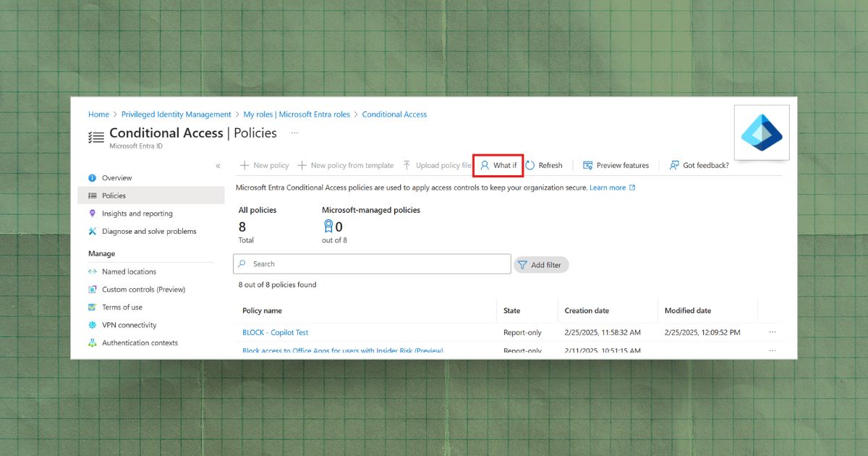Click the Diagnose wrench icon
The height and width of the screenshot is (456, 868).
click(x=92, y=232)
